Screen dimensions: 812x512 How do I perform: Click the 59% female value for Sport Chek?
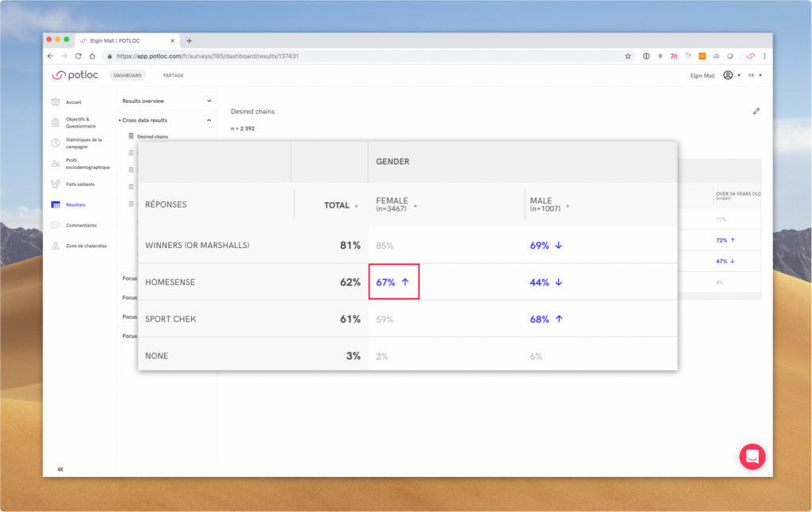(385, 319)
